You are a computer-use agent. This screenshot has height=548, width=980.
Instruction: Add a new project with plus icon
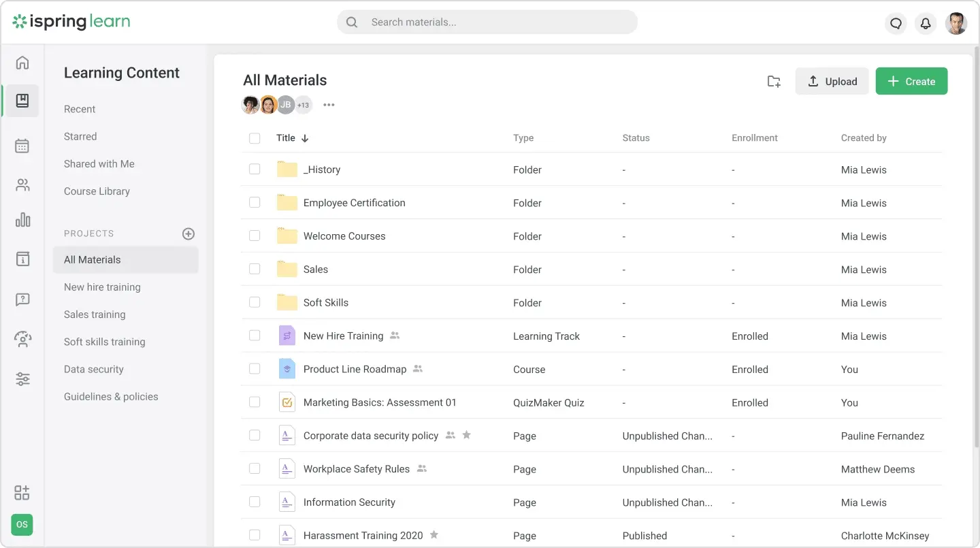coord(189,233)
